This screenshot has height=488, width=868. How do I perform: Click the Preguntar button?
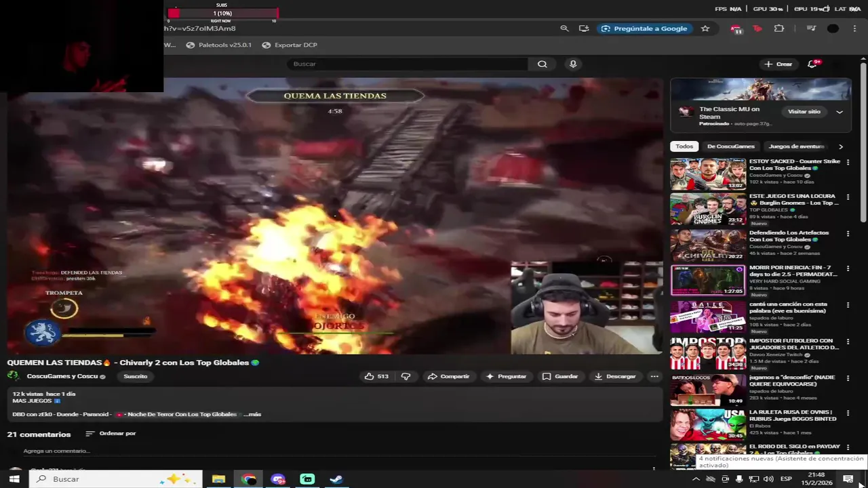[x=506, y=376]
